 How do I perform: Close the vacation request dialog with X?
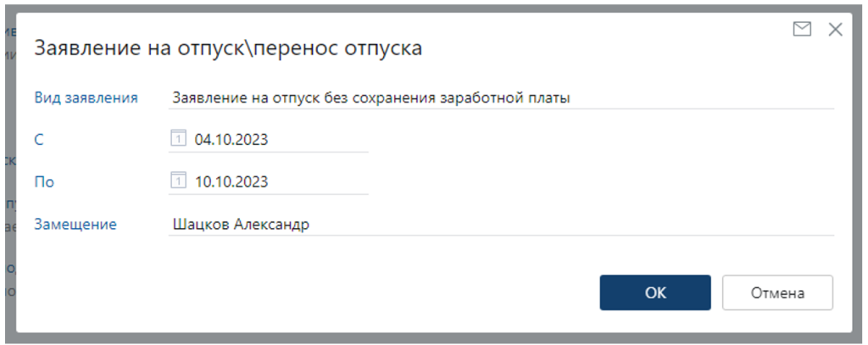tap(835, 30)
